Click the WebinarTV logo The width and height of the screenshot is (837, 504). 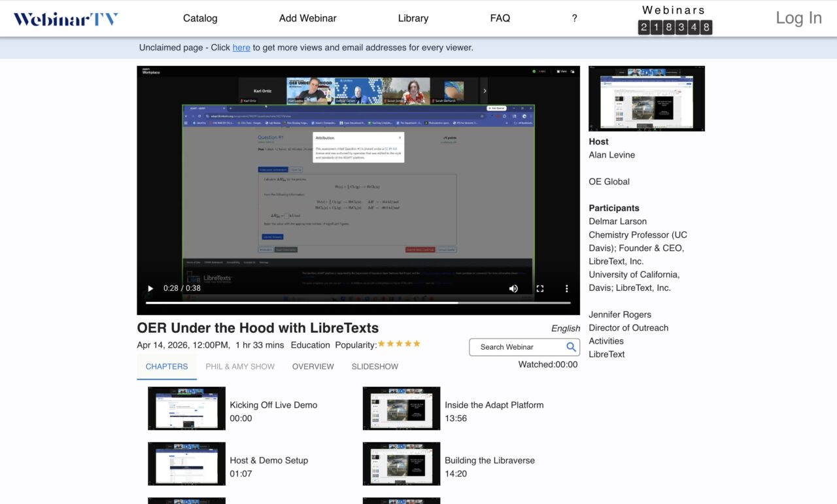[66, 19]
